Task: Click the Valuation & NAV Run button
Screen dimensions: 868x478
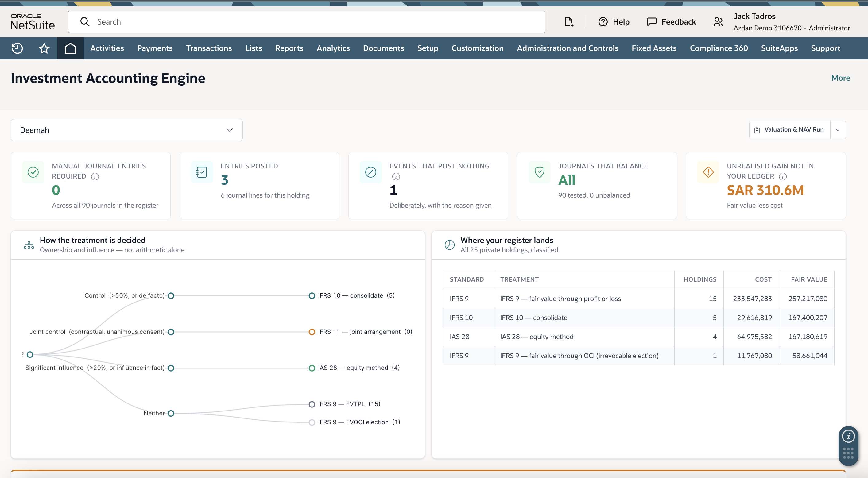Action: (x=790, y=130)
